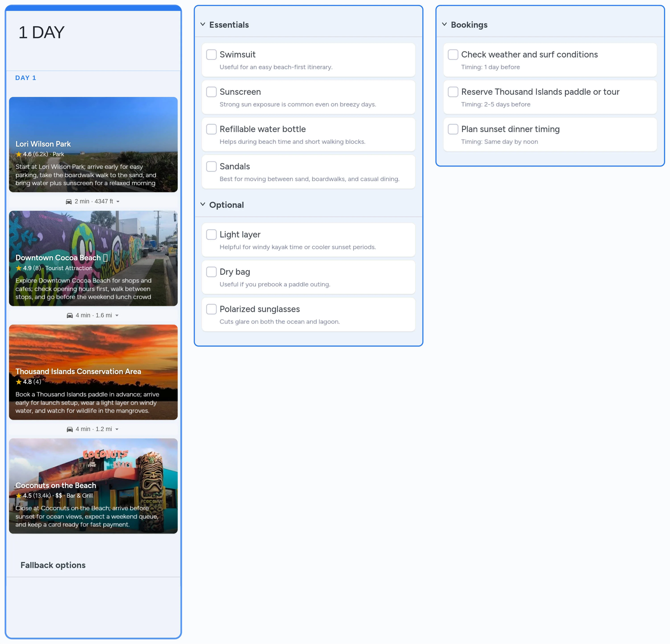This screenshot has height=644, width=670.
Task: Mark Sunscreen as packed
Action: (x=211, y=92)
